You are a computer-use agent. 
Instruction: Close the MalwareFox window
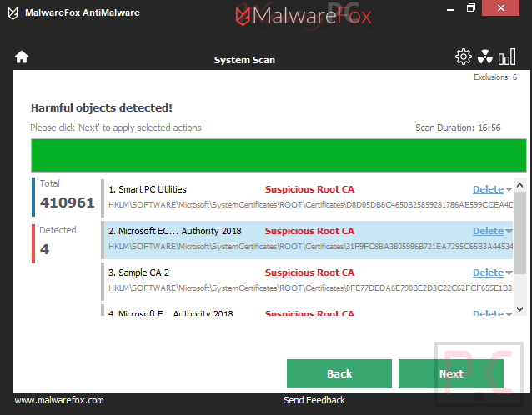tap(501, 8)
